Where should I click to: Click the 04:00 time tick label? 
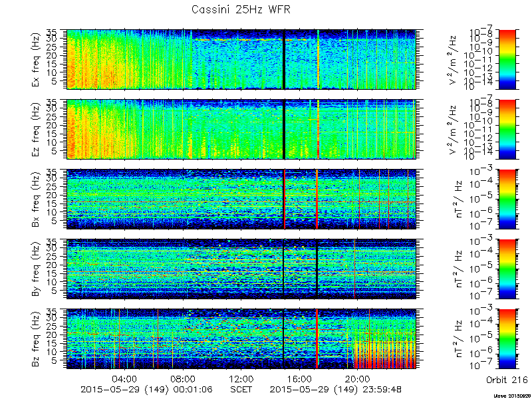[x=124, y=378]
